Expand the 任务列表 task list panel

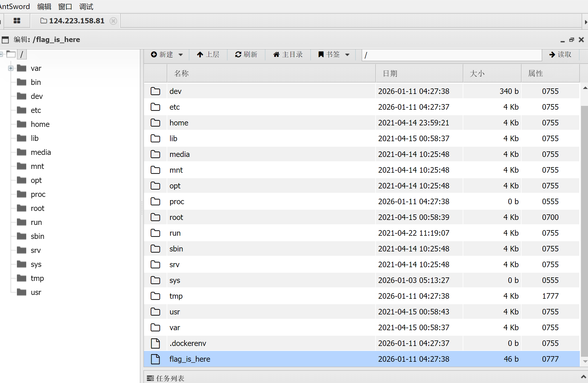[x=583, y=377]
